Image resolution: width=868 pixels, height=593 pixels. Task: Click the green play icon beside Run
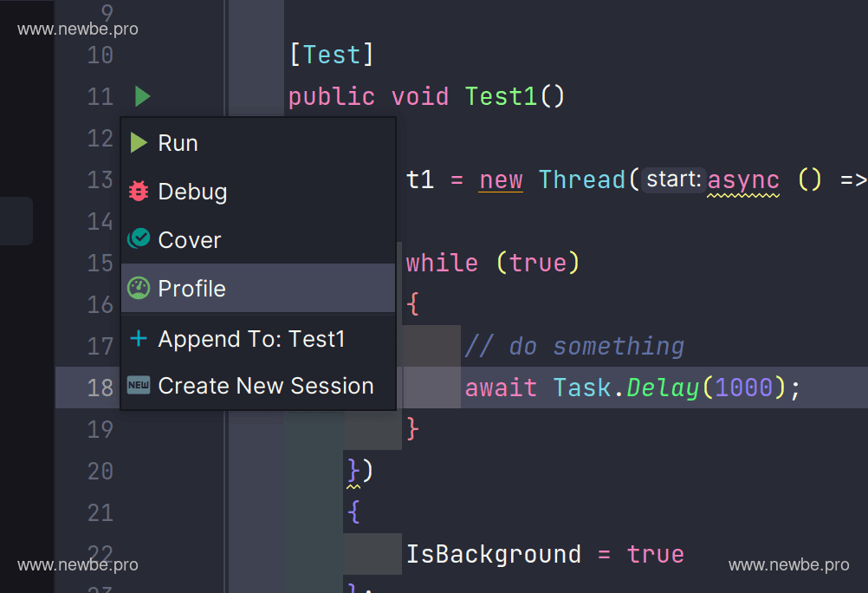coord(139,143)
